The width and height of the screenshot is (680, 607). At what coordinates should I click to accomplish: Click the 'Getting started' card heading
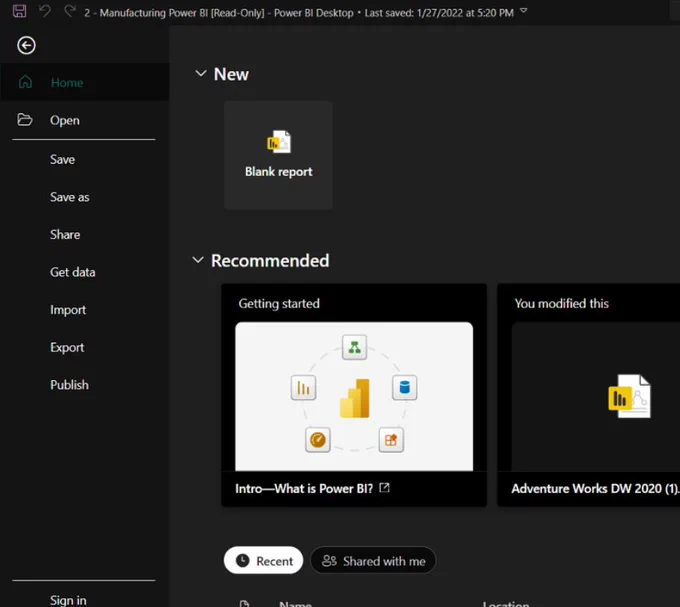pos(279,304)
